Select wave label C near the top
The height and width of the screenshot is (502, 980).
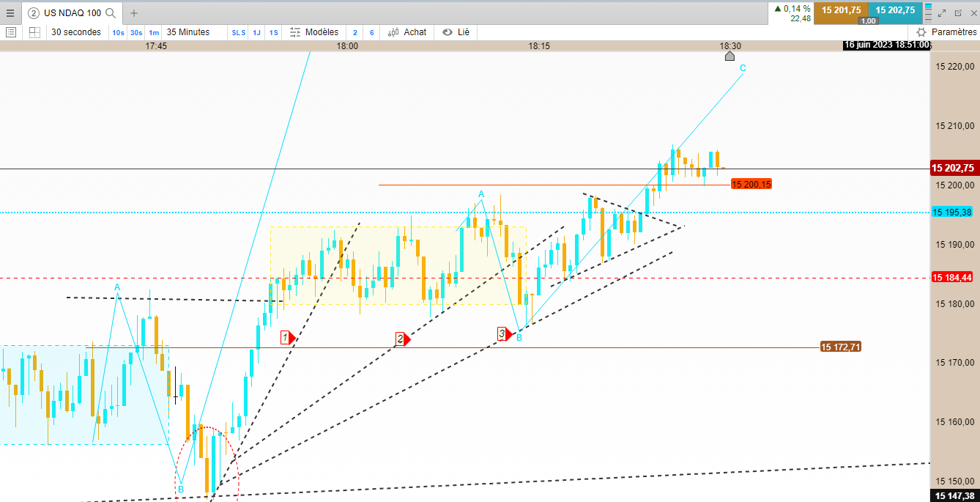point(743,68)
